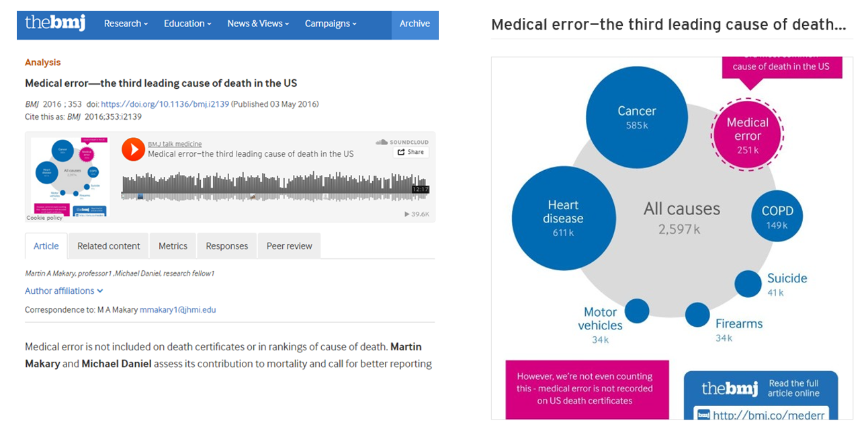Click the 12:17 audio duration label
This screenshot has height=429, width=868.
421,190
